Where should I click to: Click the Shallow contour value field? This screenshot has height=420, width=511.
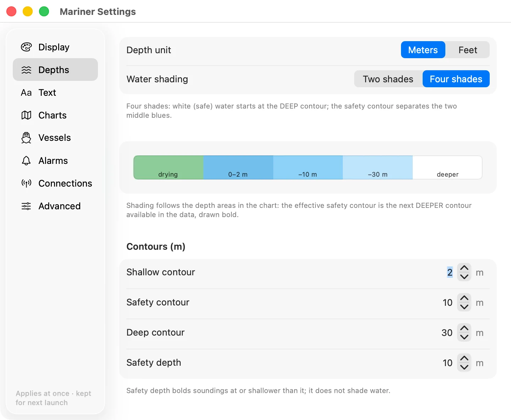coord(450,272)
